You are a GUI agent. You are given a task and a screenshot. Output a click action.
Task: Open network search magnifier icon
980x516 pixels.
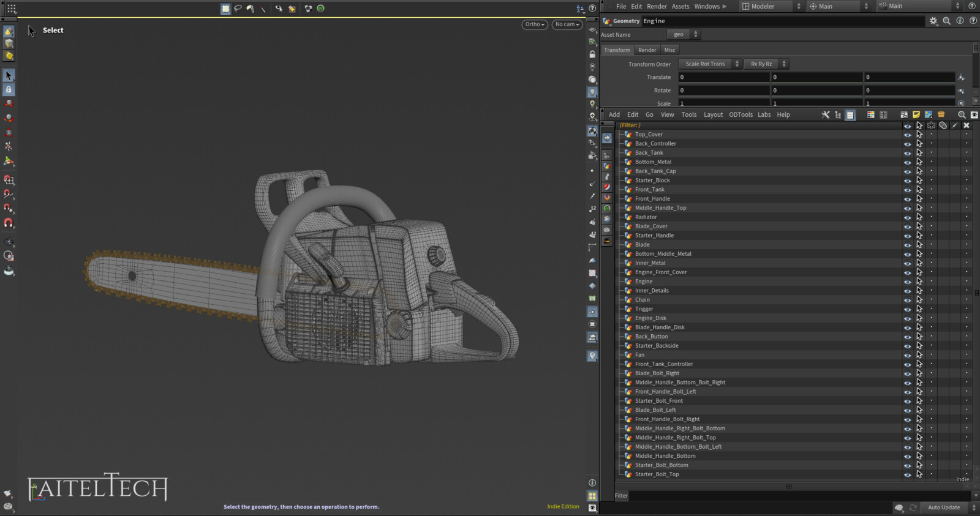click(x=962, y=115)
